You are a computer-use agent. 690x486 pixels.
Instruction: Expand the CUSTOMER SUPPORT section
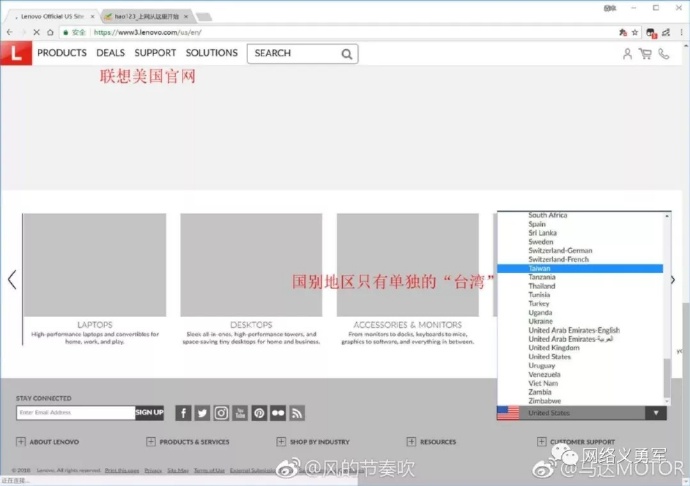tap(576, 442)
